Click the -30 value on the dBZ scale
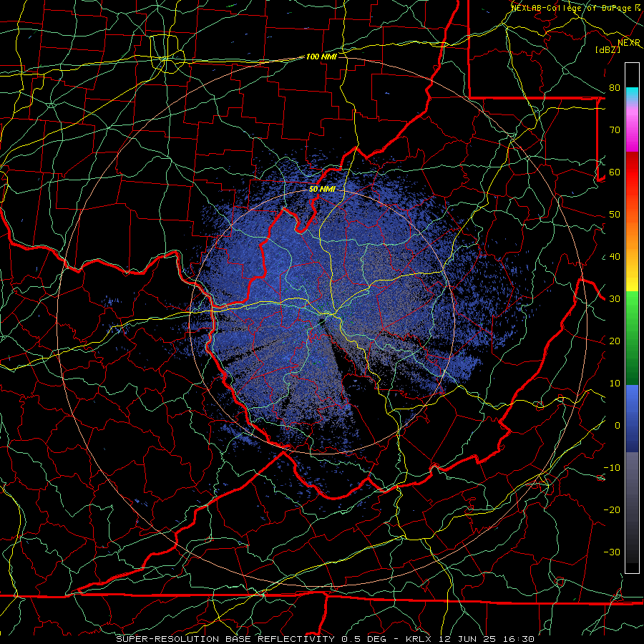Screen dimensions: 644x644 pyautogui.click(x=612, y=552)
